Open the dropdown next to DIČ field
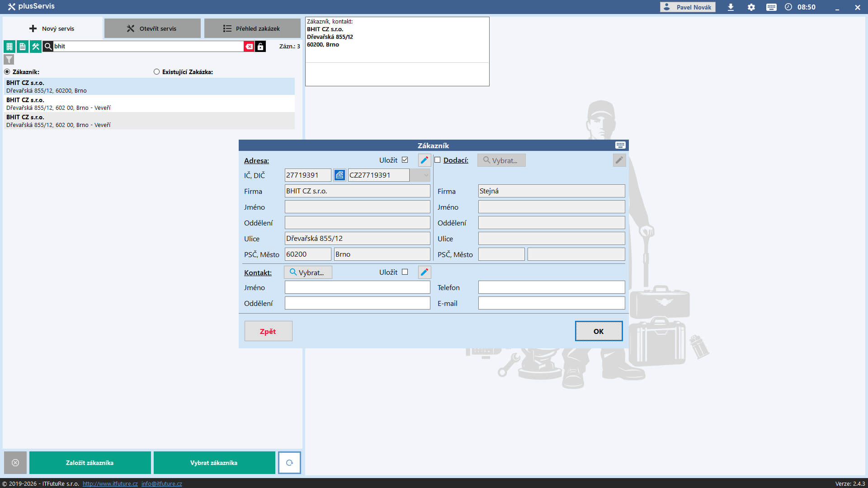 click(420, 175)
